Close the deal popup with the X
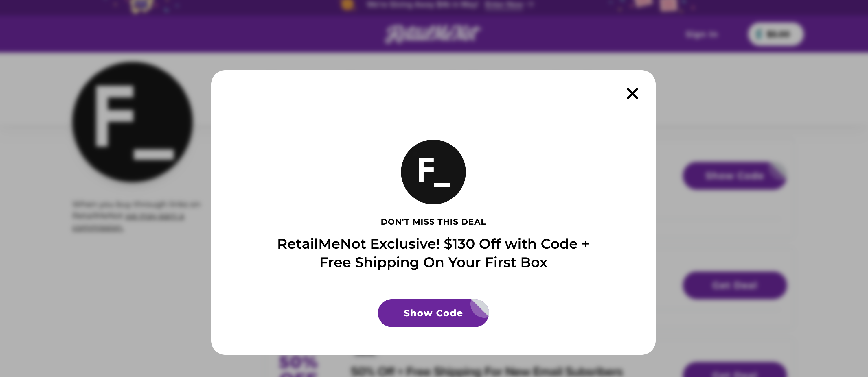 point(632,94)
